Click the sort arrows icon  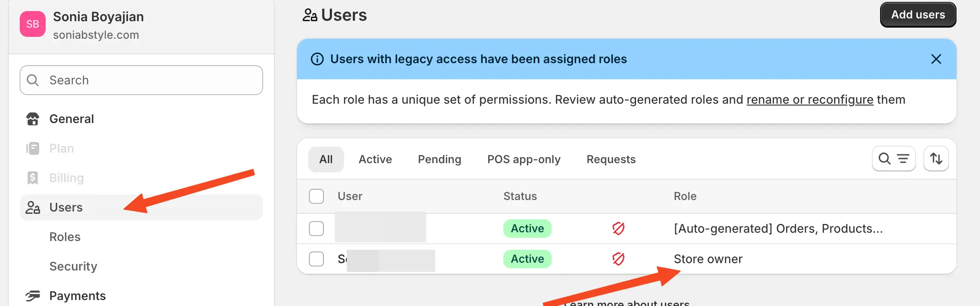tap(936, 158)
